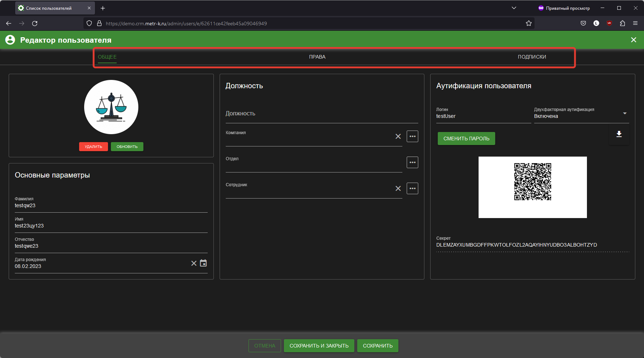Clear the Сотрудник field with its X icon
Image resolution: width=644 pixels, height=358 pixels.
click(398, 188)
